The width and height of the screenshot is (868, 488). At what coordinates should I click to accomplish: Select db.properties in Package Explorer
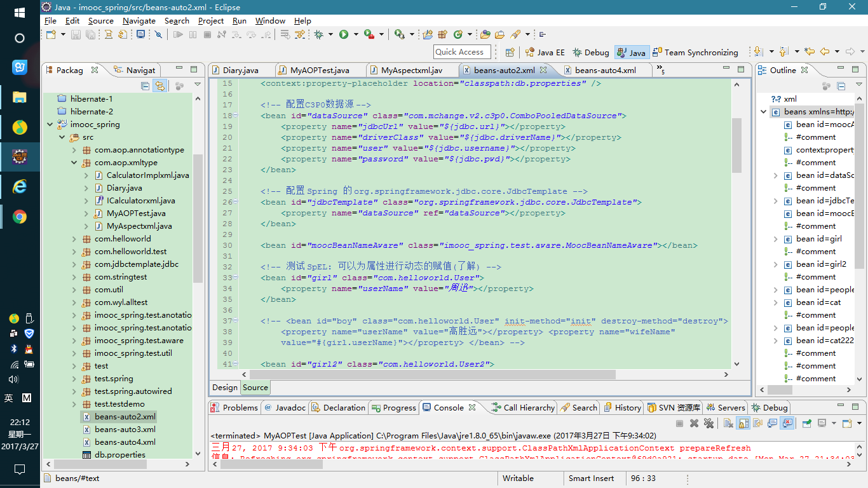click(119, 455)
